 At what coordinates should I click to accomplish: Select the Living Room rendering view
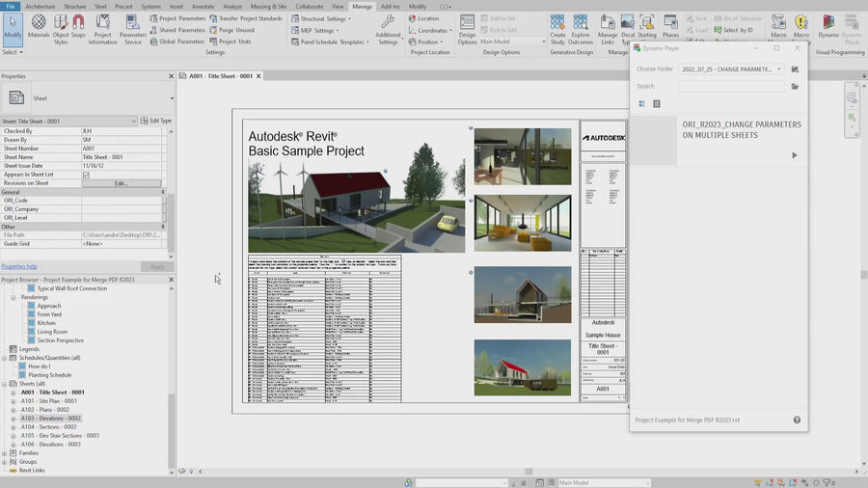52,332
